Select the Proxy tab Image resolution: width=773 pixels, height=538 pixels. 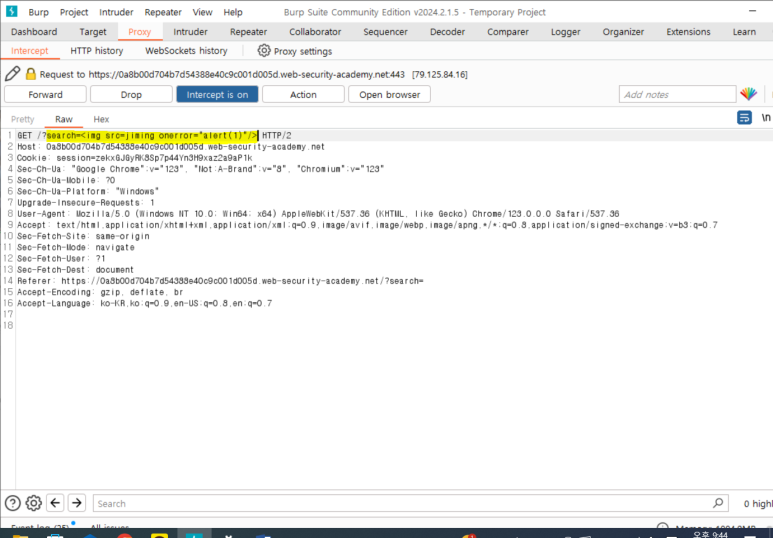(x=140, y=32)
